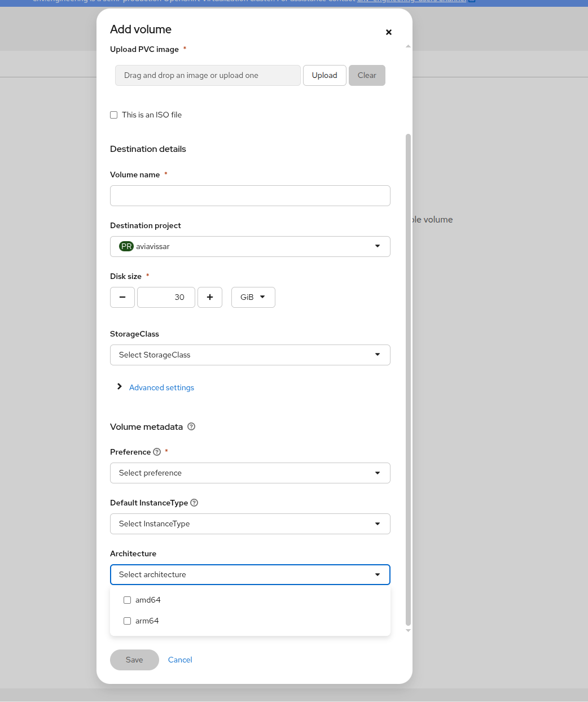This screenshot has height=702, width=588.
Task: Click the Upload button
Action: 324,75
